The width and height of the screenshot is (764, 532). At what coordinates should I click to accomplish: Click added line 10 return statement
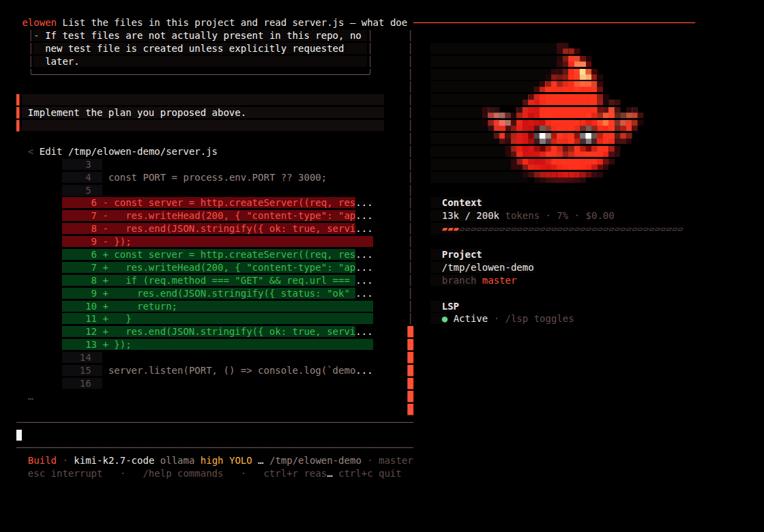(x=218, y=306)
